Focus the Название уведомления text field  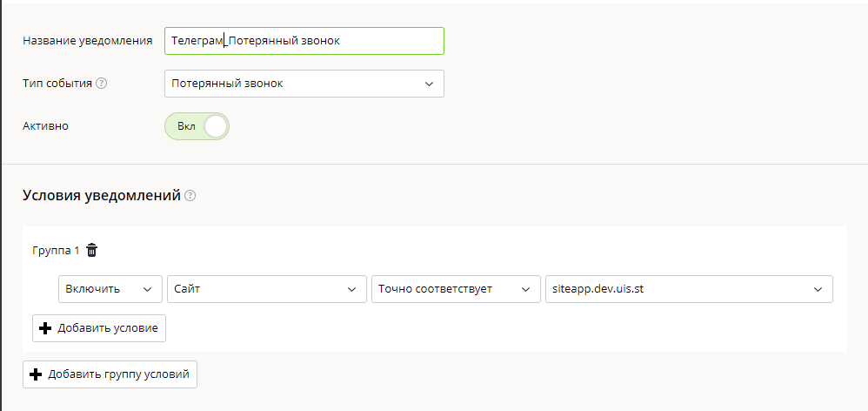tap(304, 41)
